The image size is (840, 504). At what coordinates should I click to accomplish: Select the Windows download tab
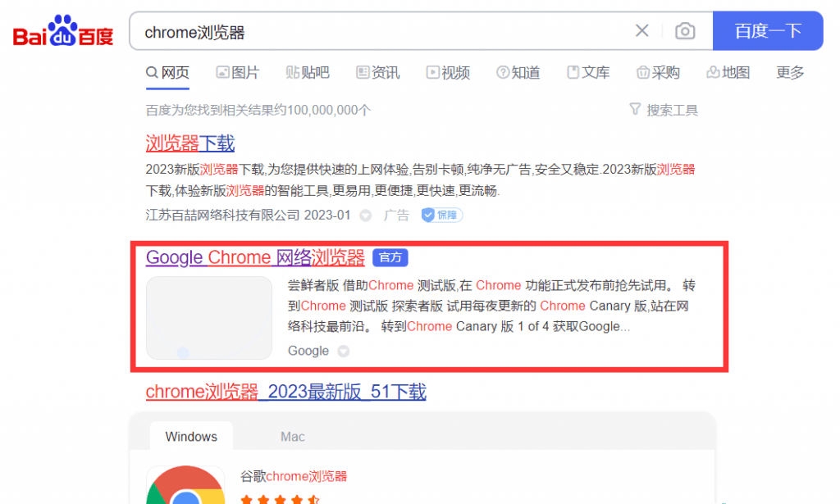pos(191,437)
